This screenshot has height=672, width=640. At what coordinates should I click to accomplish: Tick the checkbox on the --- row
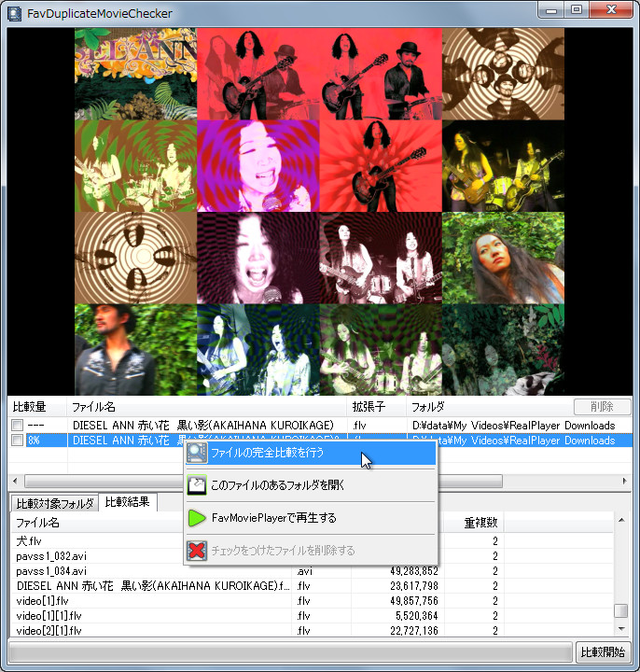tap(17, 426)
